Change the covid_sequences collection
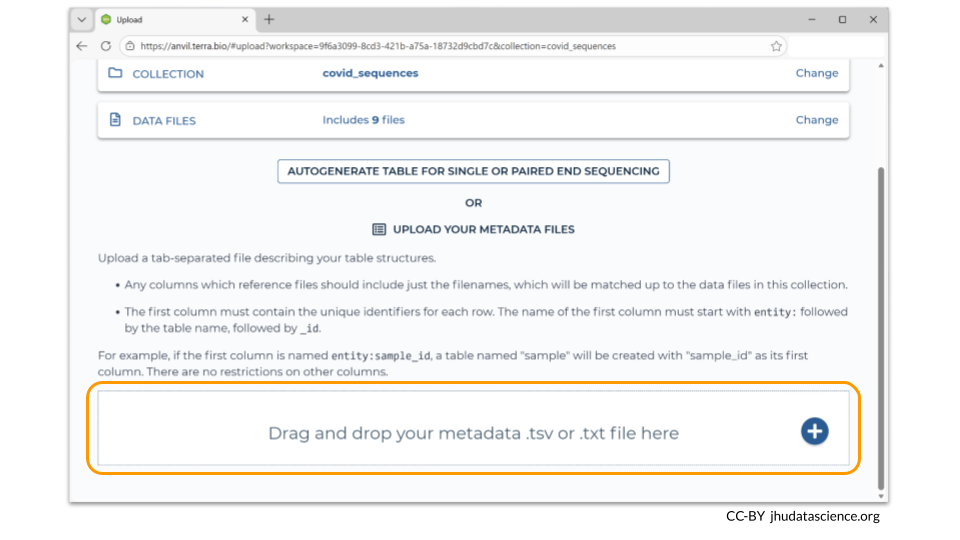The image size is (960, 540). (x=817, y=73)
